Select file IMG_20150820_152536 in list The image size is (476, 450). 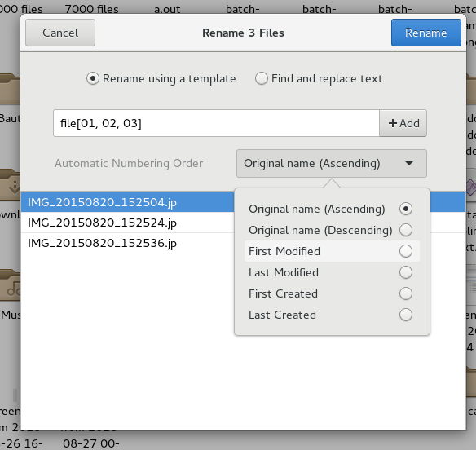tap(127, 243)
